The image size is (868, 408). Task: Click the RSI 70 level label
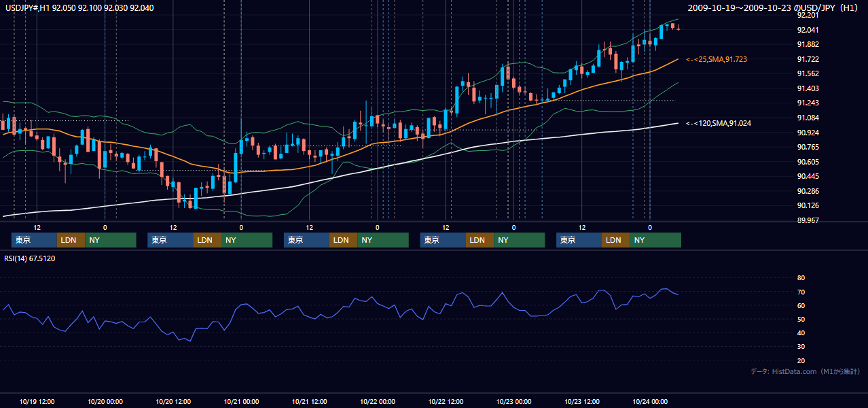tap(801, 292)
